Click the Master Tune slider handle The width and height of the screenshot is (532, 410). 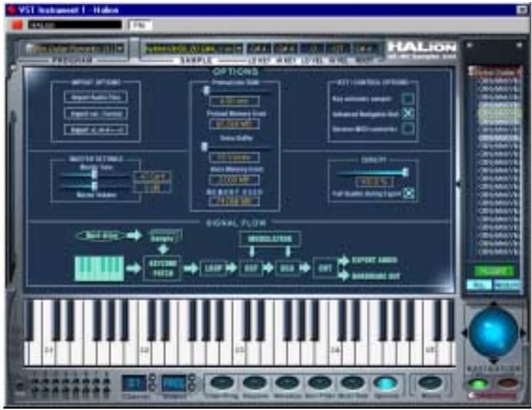coord(95,175)
